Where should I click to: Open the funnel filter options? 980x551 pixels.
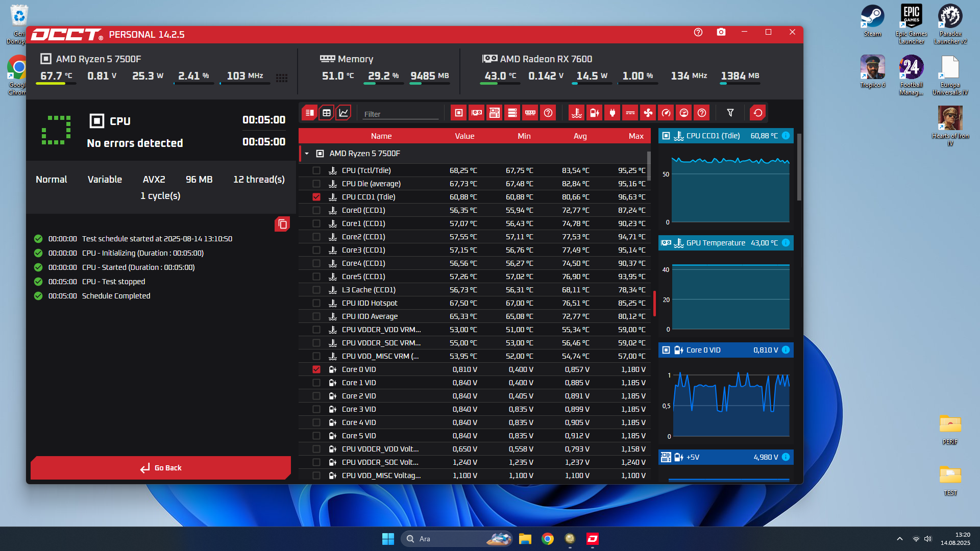pos(730,113)
